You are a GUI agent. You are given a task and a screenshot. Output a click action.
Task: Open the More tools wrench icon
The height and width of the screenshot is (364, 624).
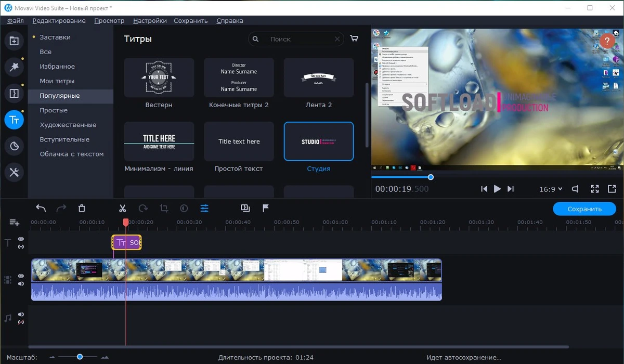(14, 173)
